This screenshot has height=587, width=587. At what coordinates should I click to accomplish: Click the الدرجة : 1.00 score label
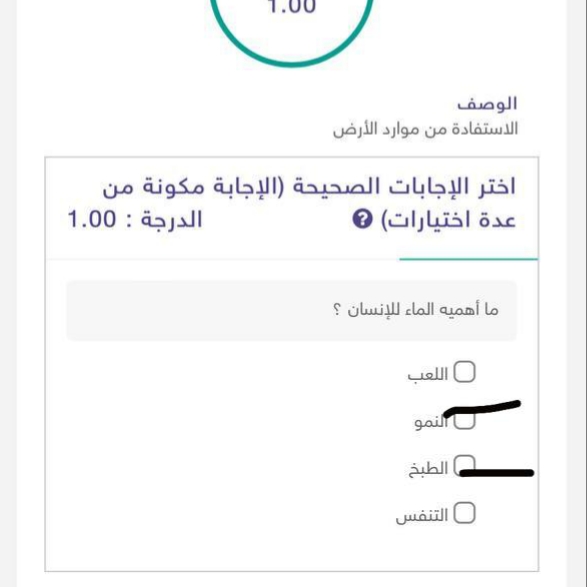tap(135, 219)
